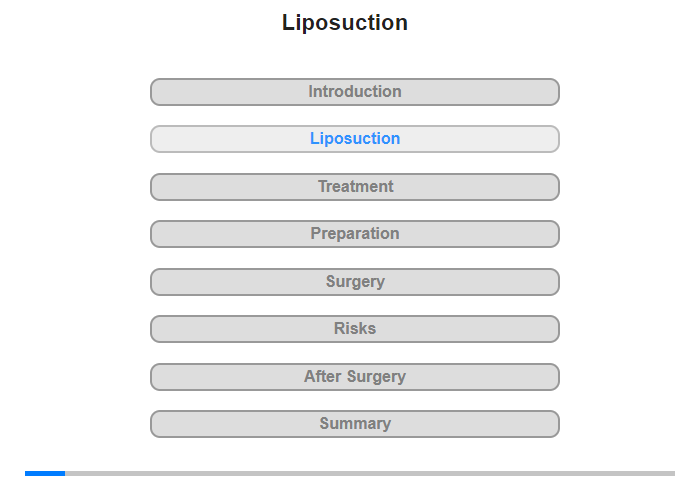Seek to the middle of the progress bar
Screen dimensions: 700x480
click(350, 473)
